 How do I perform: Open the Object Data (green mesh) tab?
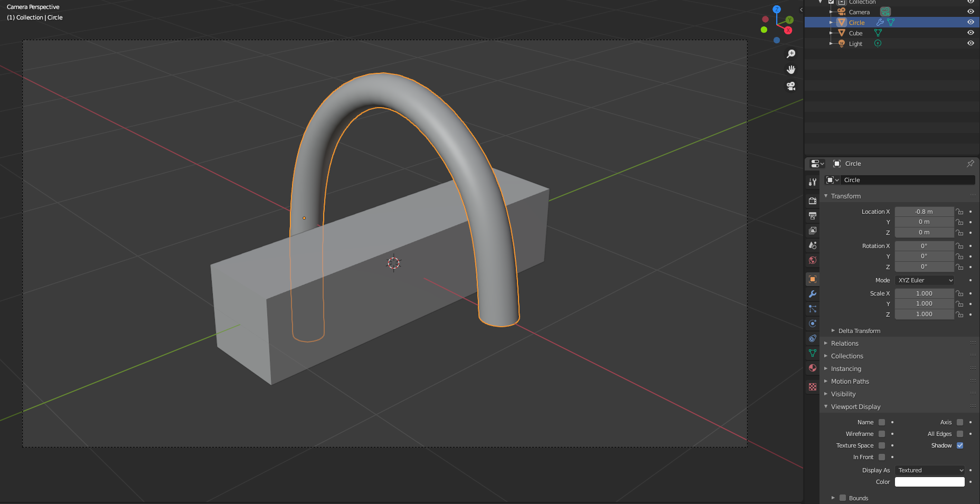(x=813, y=353)
